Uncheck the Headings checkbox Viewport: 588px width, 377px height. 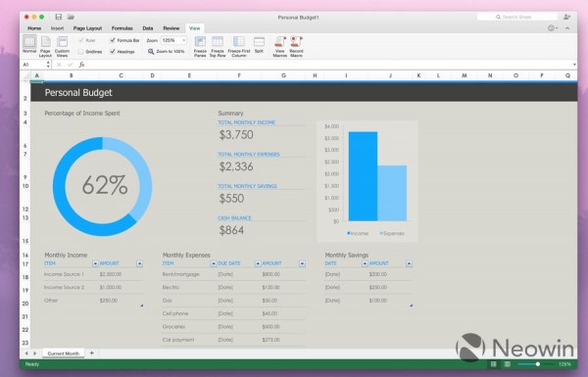[112, 51]
